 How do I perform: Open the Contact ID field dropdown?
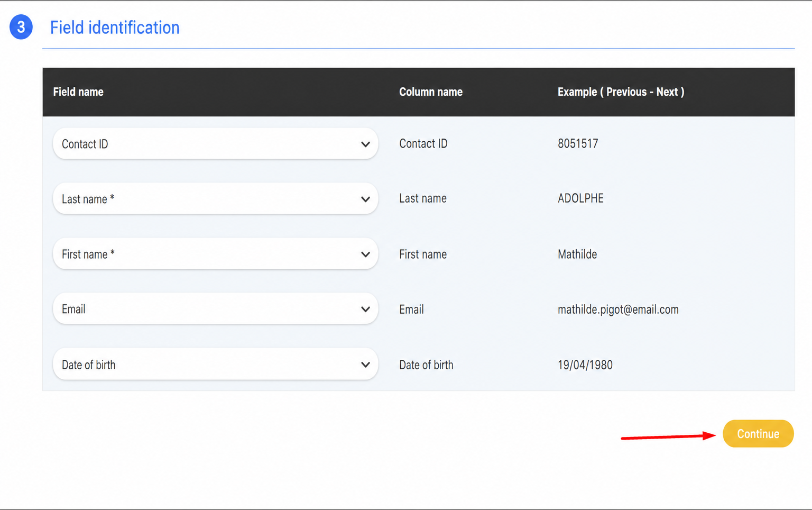click(215, 144)
